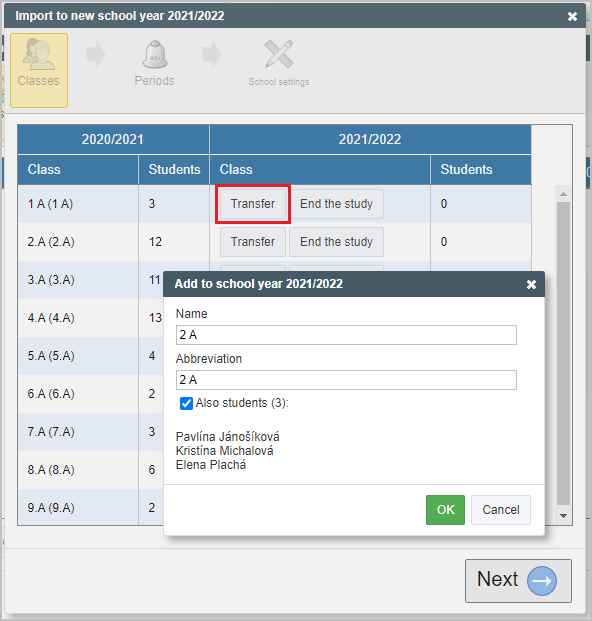Click Transfer for class 2.A
The image size is (592, 621).
[x=253, y=242]
